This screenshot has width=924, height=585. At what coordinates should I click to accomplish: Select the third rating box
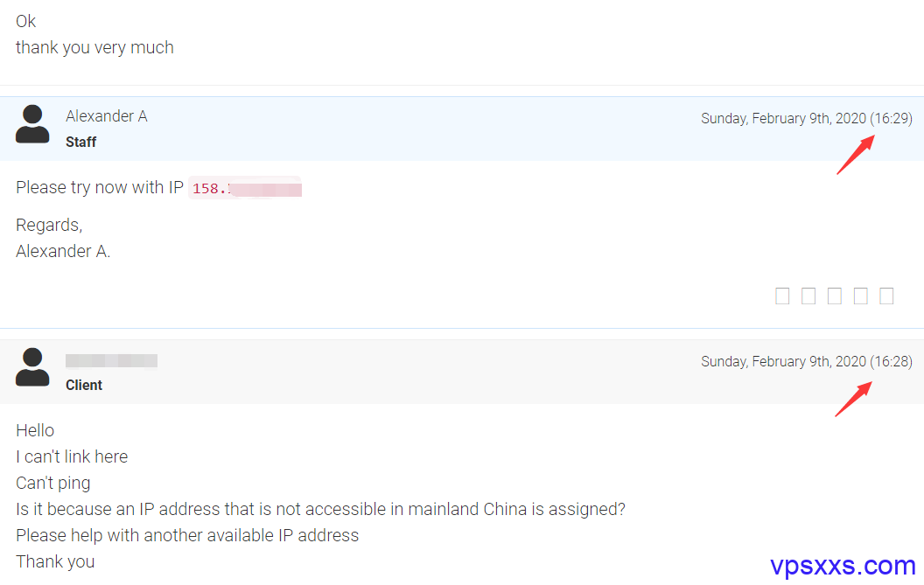[x=835, y=296]
